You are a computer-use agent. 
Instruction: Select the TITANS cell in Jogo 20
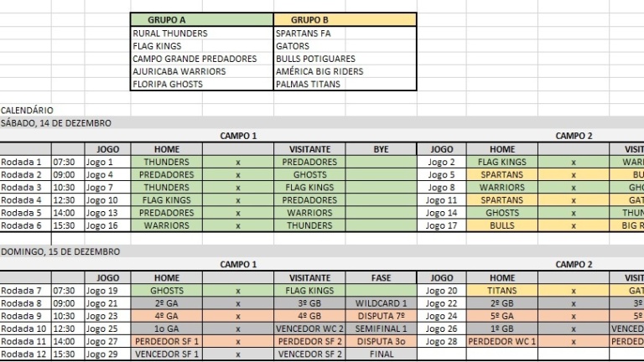[502, 291]
